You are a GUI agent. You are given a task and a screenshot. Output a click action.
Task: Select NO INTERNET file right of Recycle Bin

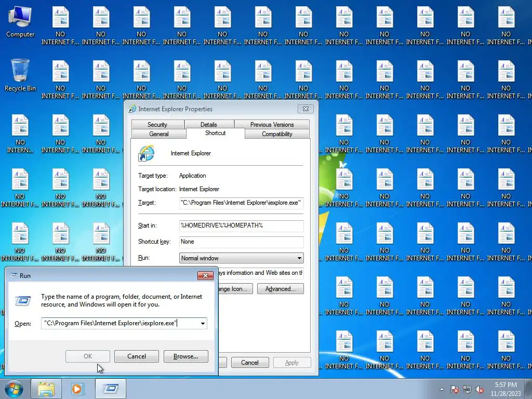pos(60,79)
